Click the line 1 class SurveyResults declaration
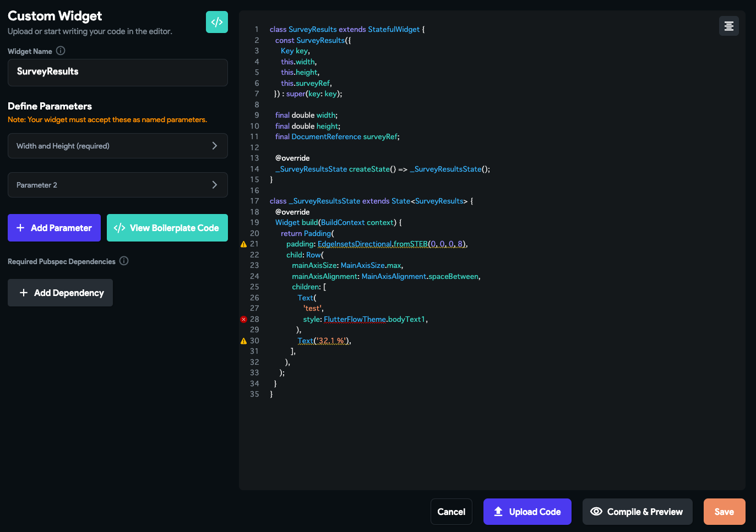 347,30
